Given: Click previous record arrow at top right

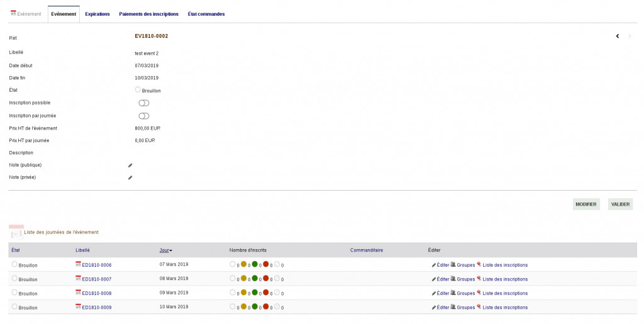Looking at the screenshot, I should coord(618,36).
